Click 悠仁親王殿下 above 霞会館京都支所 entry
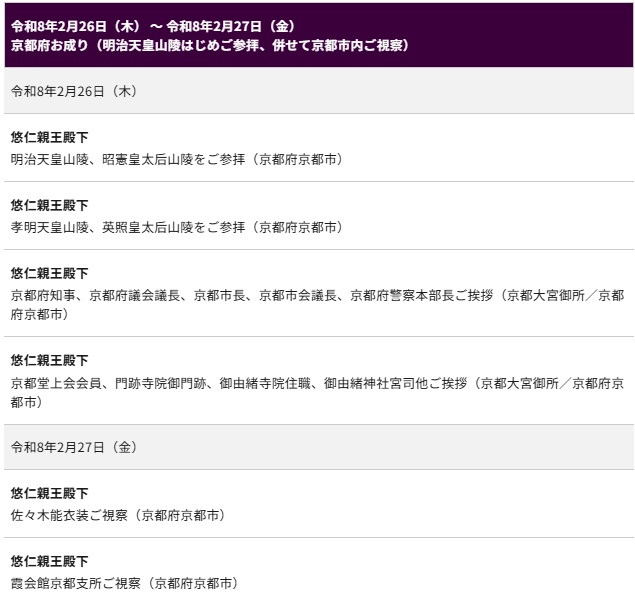The image size is (635, 603). (49, 562)
